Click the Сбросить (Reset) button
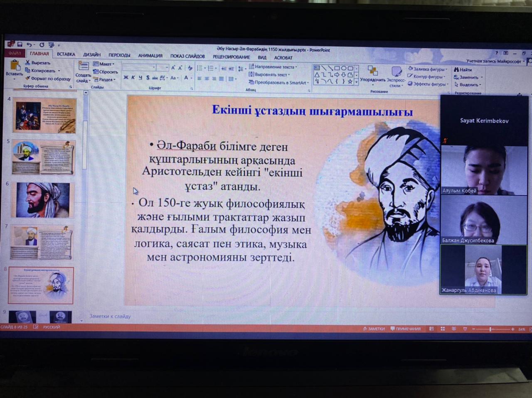 click(x=106, y=71)
